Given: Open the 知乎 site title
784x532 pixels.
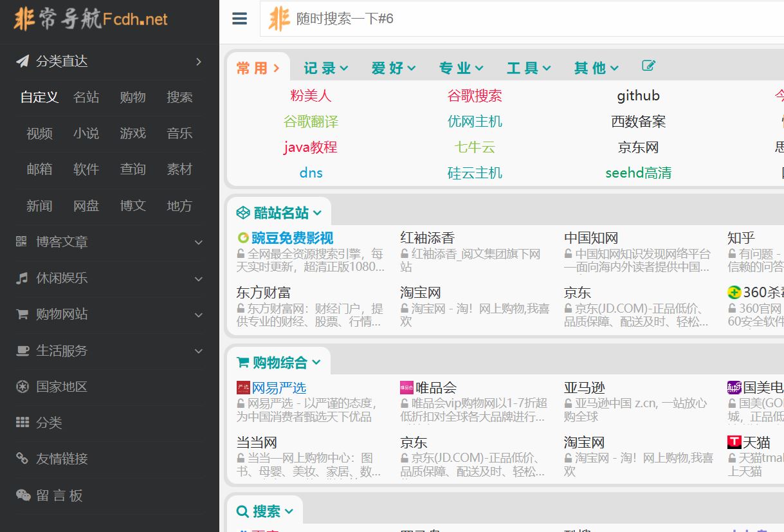Looking at the screenshot, I should pyautogui.click(x=741, y=238).
